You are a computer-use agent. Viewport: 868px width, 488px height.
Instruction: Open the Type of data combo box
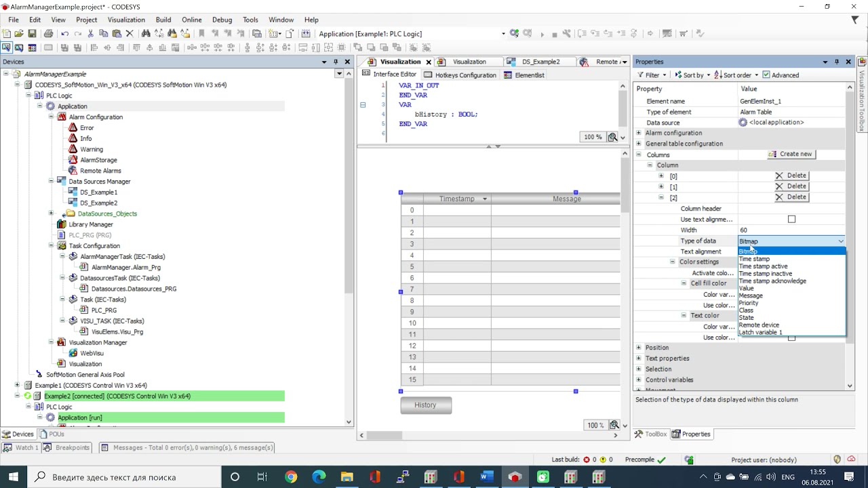[792, 241]
